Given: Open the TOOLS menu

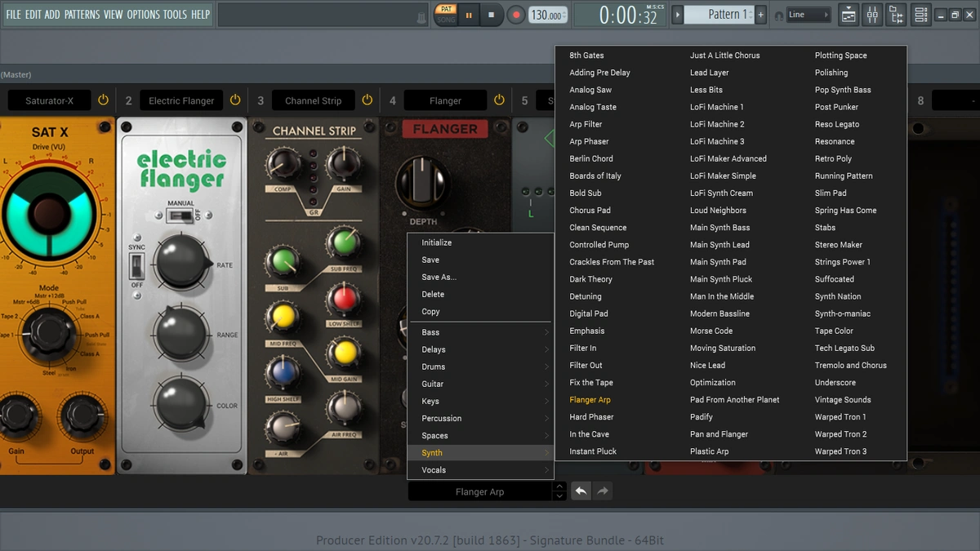Looking at the screenshot, I should 175,15.
